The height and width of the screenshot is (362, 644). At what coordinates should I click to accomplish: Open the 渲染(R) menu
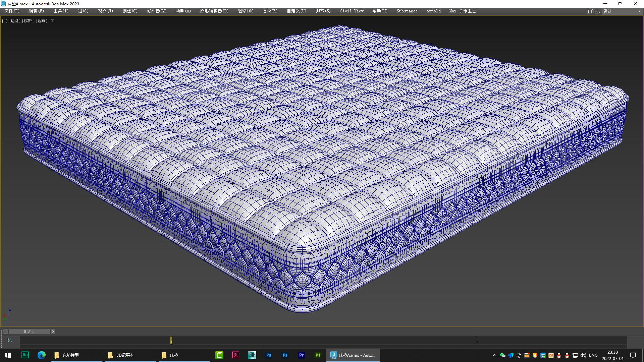[x=269, y=11]
